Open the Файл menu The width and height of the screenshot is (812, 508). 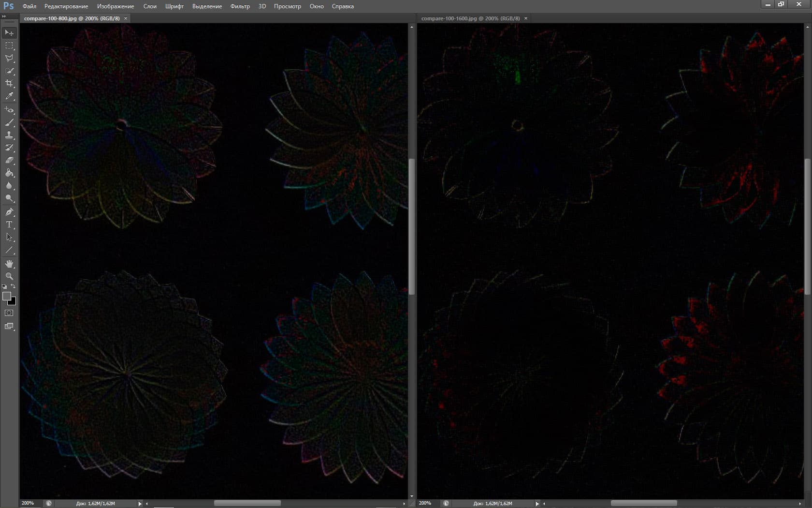tap(29, 6)
